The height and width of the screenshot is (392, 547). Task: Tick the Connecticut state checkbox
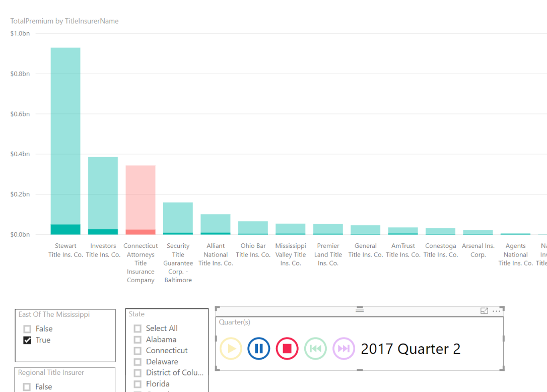[138, 351]
